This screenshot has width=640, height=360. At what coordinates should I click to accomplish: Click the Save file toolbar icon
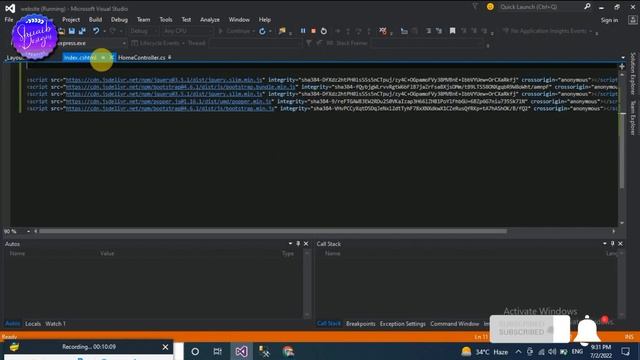pos(72,31)
